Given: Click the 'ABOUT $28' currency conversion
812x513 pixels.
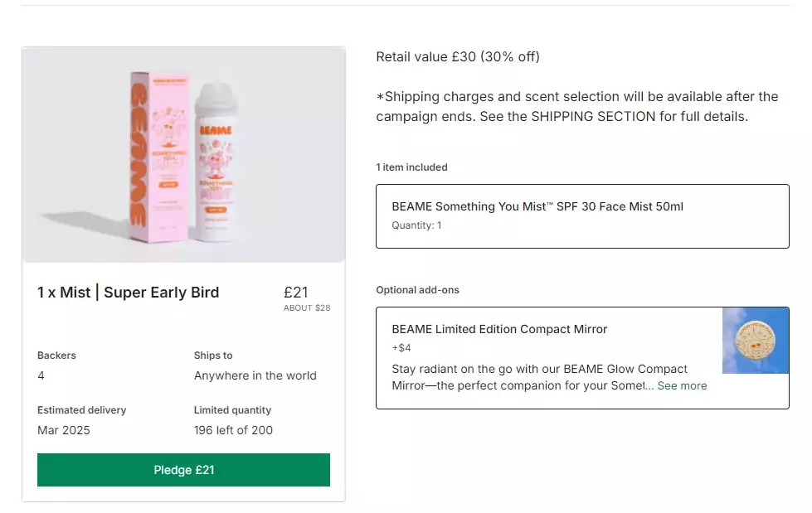Looking at the screenshot, I should pyautogui.click(x=307, y=307).
